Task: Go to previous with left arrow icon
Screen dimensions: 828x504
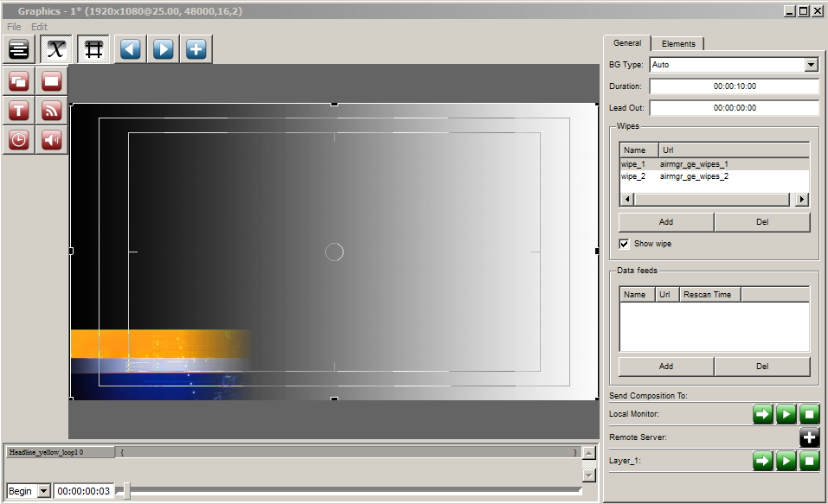Action: point(131,49)
